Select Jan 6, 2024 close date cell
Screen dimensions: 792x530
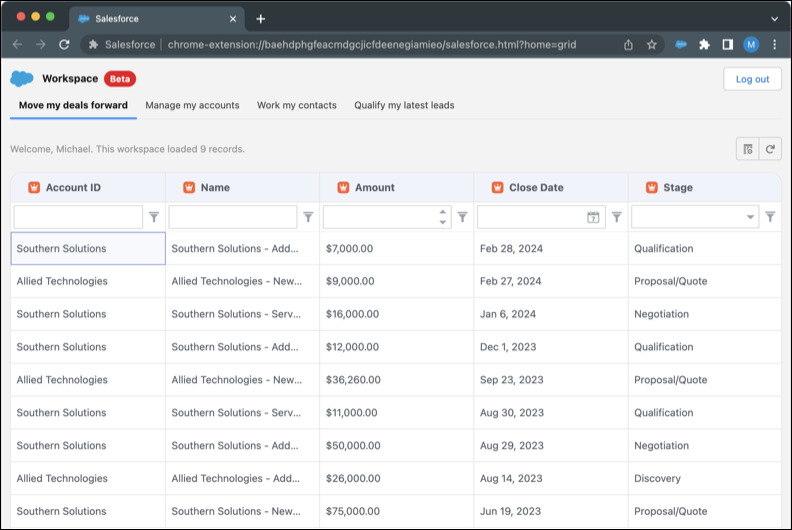(551, 314)
